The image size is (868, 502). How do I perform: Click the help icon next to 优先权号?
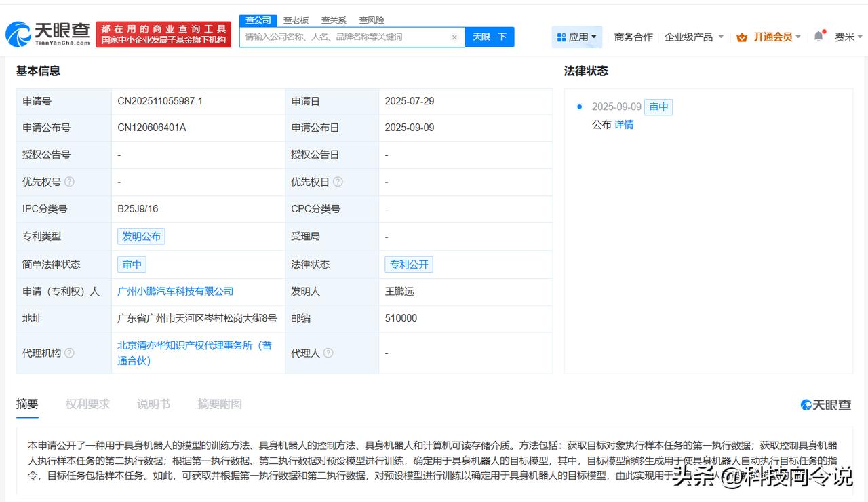point(69,182)
